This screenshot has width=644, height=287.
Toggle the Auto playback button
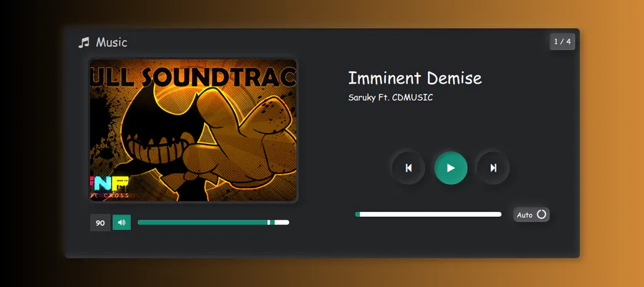(x=531, y=214)
